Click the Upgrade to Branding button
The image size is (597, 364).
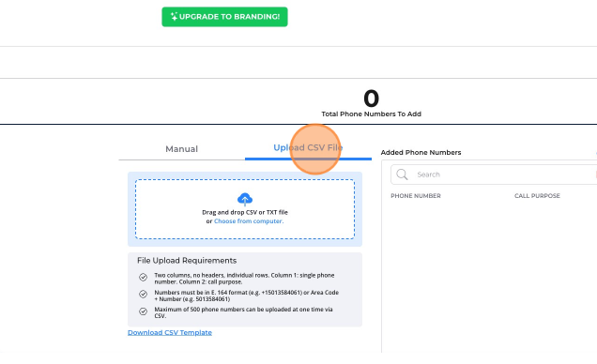[x=224, y=17]
